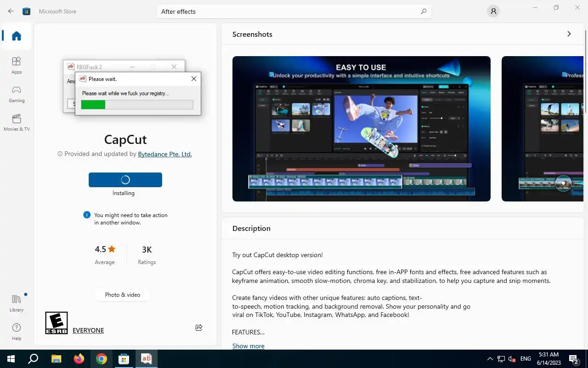Screen dimensions: 588x368
Task: Click the back arrow in Microsoft Store
Action: pos(11,11)
